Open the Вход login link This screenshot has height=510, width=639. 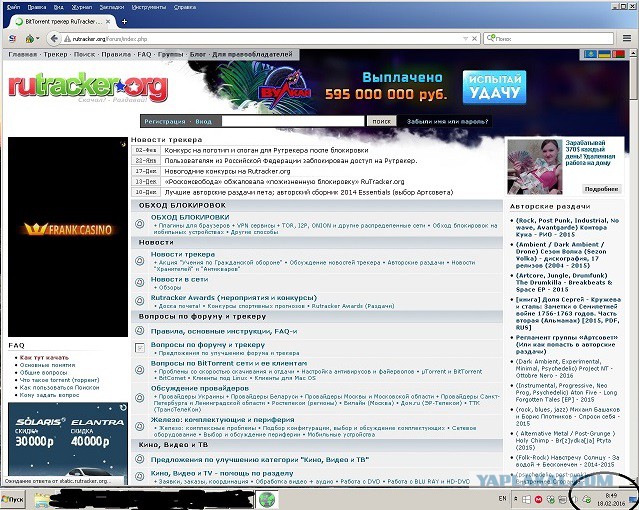coord(203,121)
